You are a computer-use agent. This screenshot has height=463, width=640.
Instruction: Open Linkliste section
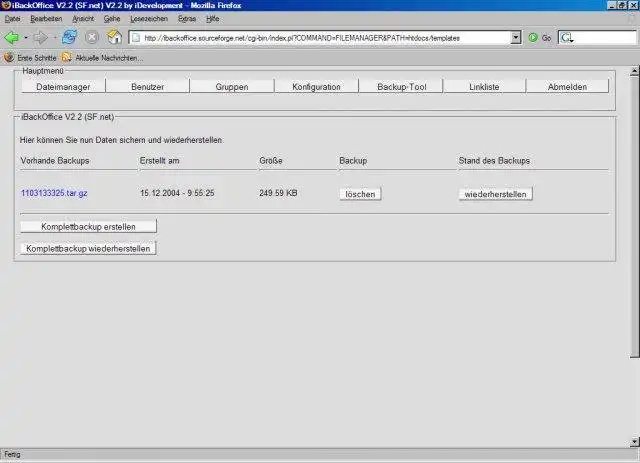tap(484, 87)
